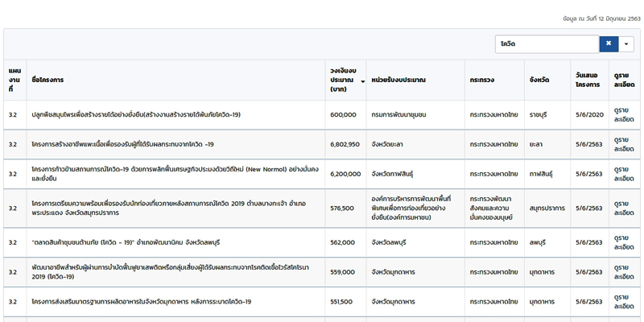Click the หน่วยรับงบประมาณ column header
644x322 pixels.
point(398,80)
